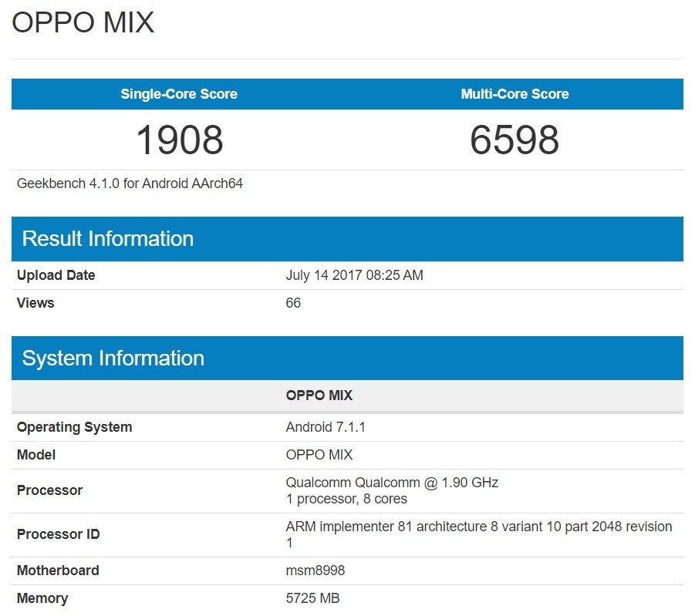This screenshot has width=695, height=616.
Task: Click the OPPO MIX page title
Action: (83, 22)
